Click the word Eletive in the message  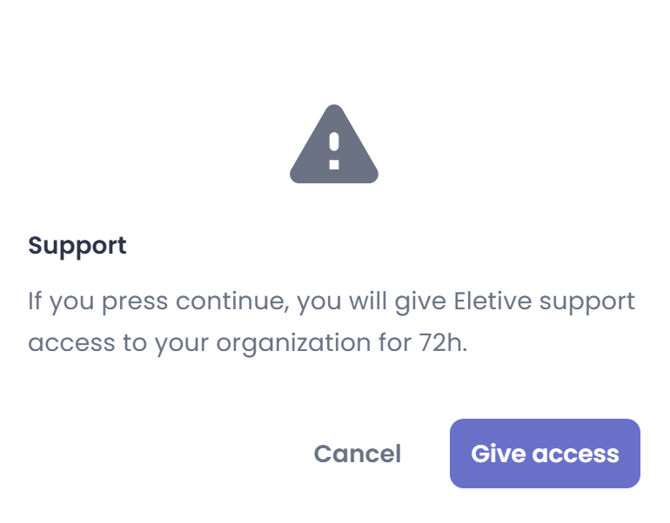tap(492, 301)
